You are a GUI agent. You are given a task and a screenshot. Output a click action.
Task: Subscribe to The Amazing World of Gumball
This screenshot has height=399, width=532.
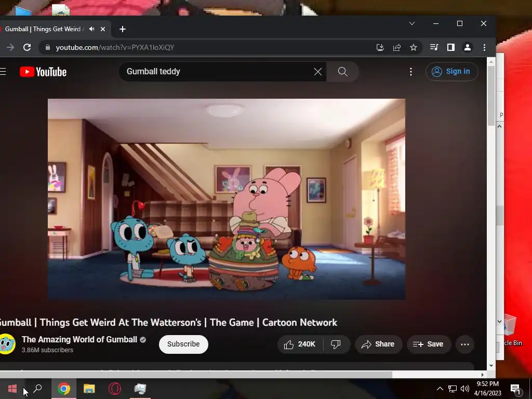(x=183, y=344)
